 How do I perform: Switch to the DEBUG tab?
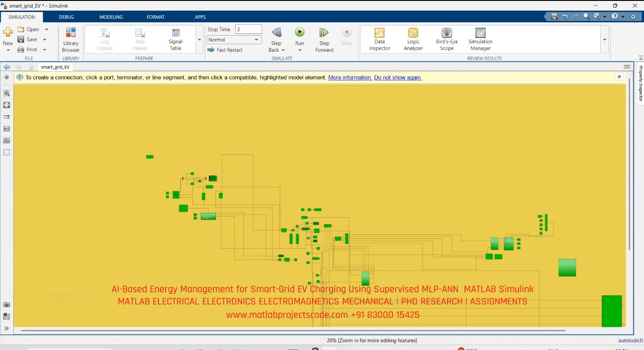(66, 17)
